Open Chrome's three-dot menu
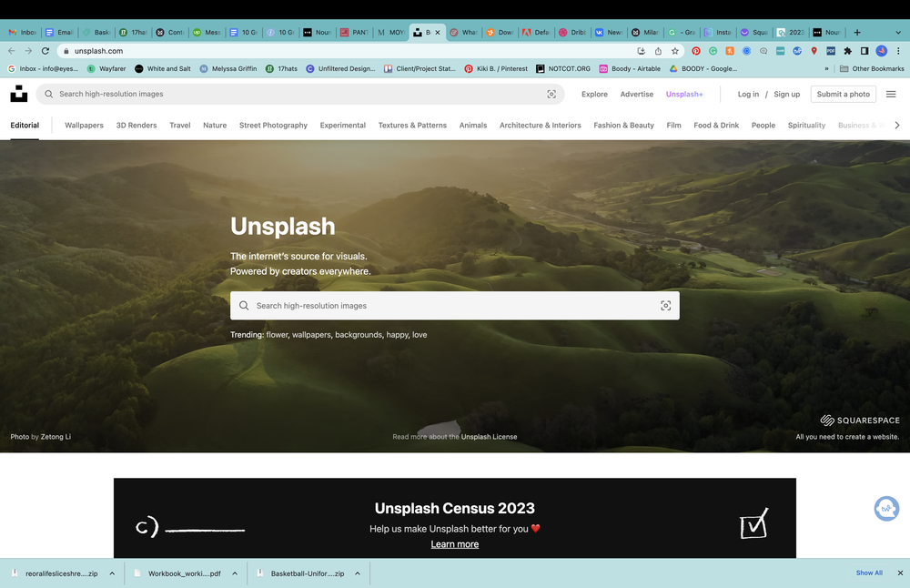The image size is (910, 588). 898,51
